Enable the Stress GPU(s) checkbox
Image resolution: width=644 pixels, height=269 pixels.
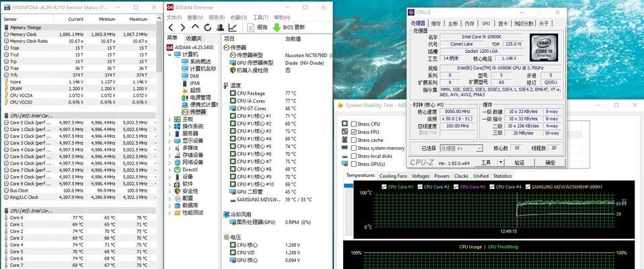[x=353, y=164]
